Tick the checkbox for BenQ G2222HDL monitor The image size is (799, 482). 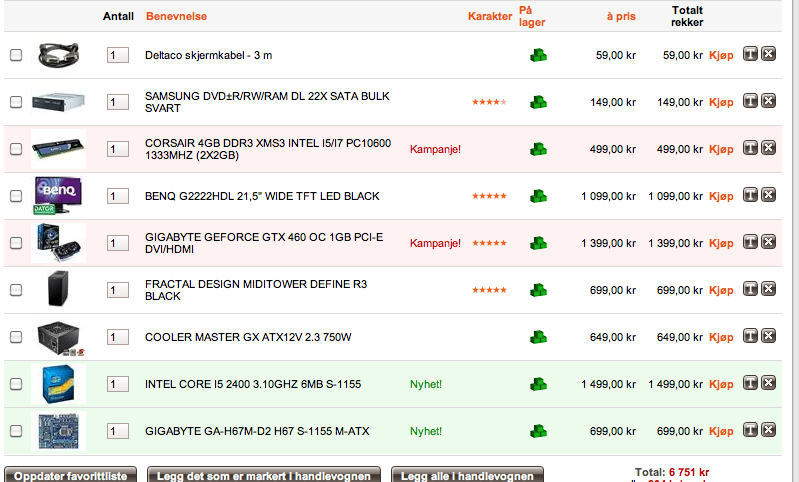click(x=16, y=196)
